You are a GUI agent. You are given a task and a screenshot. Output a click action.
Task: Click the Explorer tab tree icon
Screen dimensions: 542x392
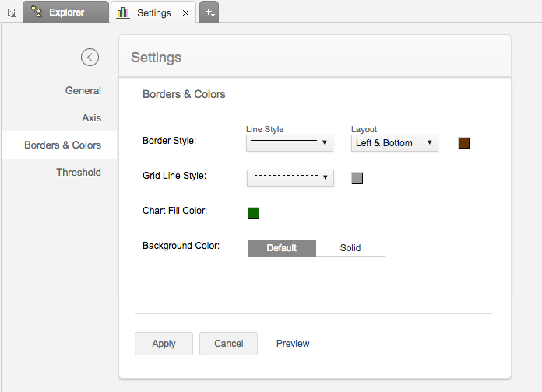click(37, 12)
